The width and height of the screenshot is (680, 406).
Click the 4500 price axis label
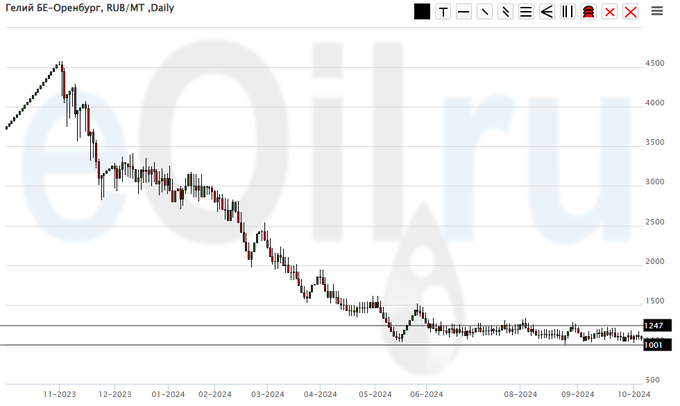(655, 63)
